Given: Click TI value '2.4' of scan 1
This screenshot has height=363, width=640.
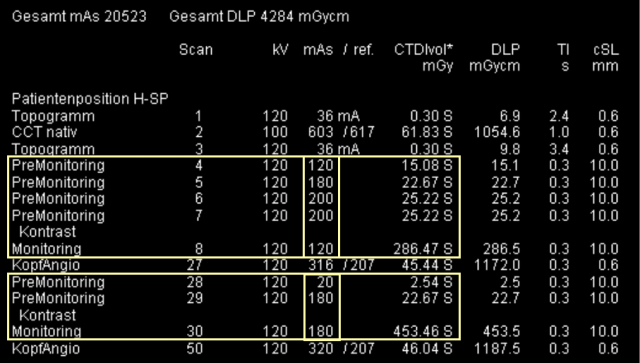Looking at the screenshot, I should 559,116.
